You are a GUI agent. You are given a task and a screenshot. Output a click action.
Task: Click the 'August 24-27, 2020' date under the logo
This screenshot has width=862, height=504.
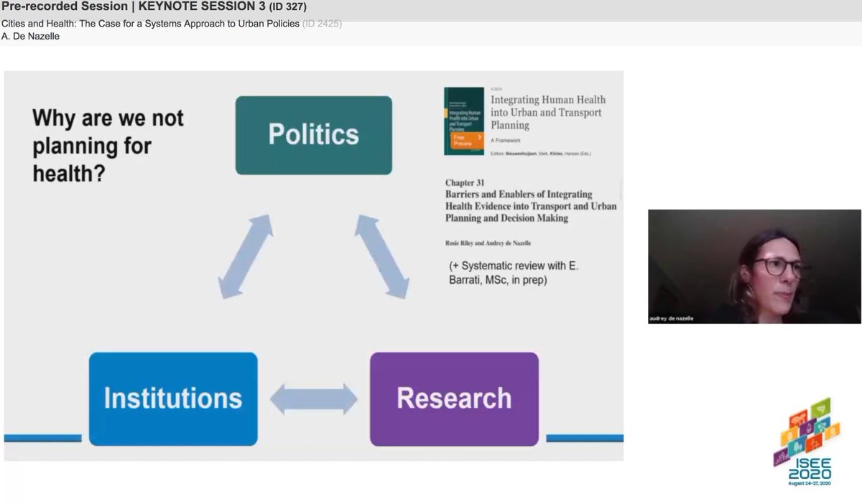click(x=810, y=485)
